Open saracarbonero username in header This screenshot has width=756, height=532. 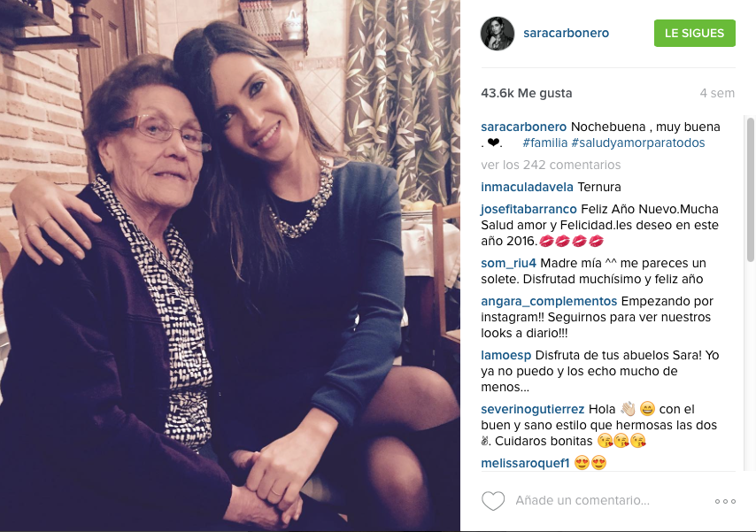tap(566, 33)
